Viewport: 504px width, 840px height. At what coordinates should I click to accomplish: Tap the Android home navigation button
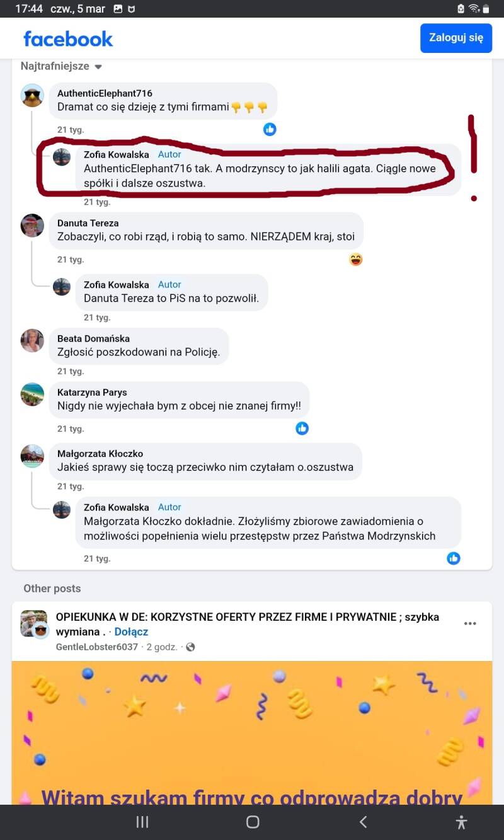(x=253, y=822)
